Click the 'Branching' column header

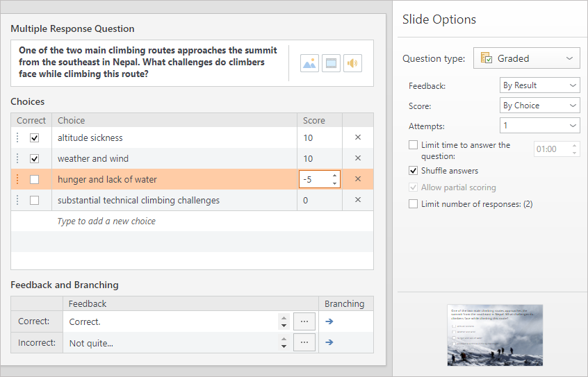(344, 303)
